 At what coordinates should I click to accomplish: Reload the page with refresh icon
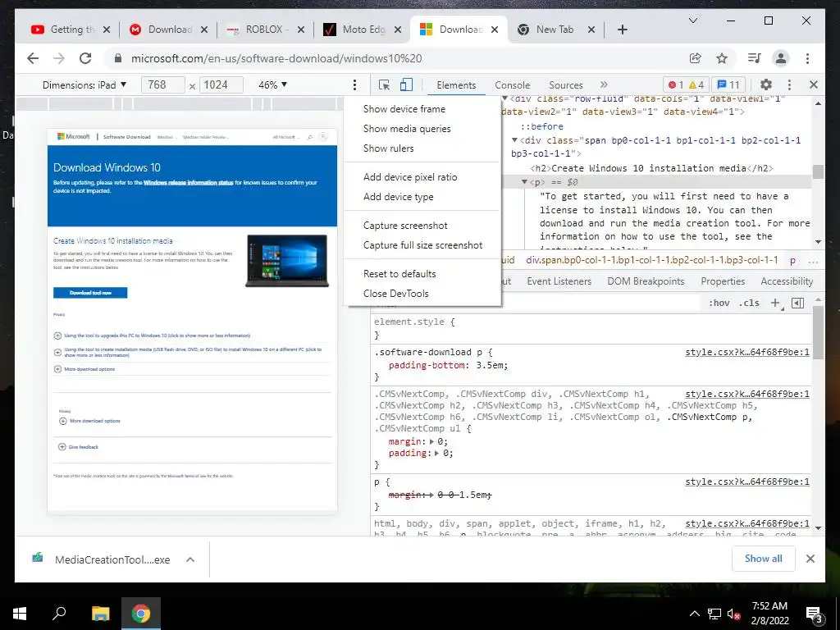[x=85, y=58]
